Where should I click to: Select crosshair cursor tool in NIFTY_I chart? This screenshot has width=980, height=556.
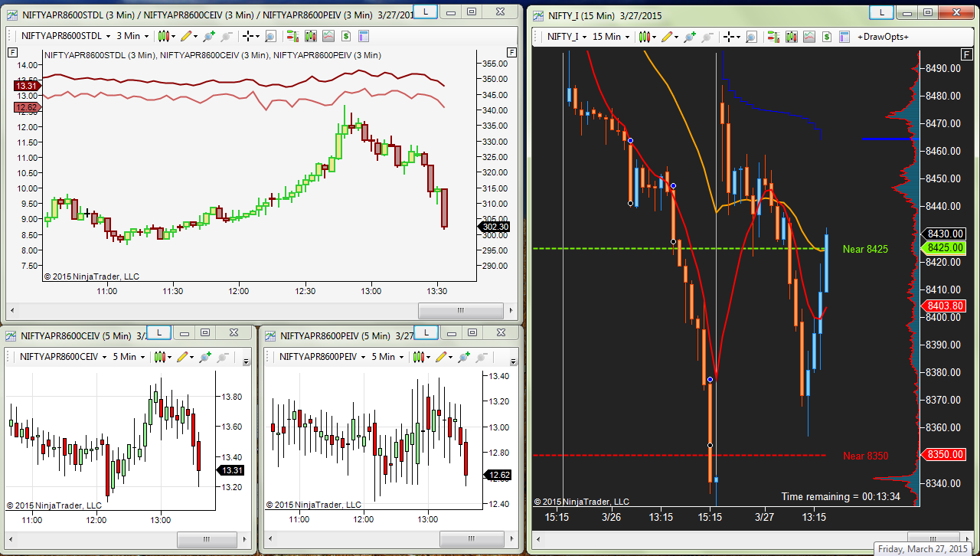(x=728, y=37)
